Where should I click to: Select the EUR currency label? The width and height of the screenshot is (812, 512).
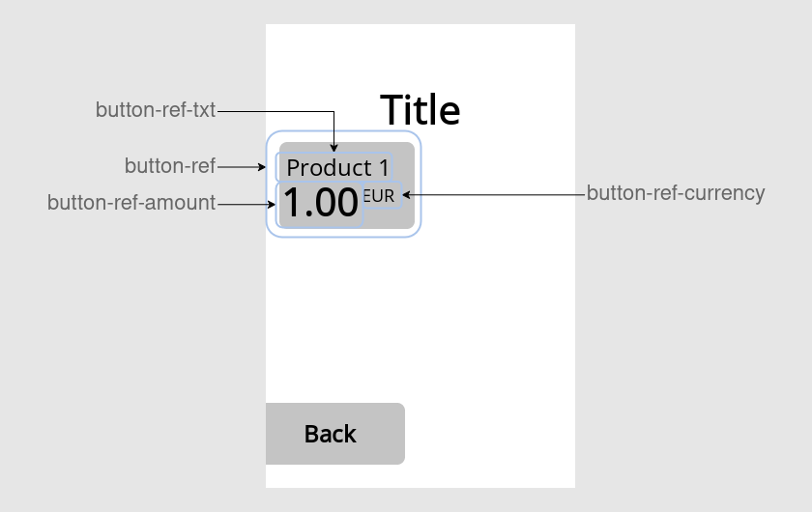coord(379,196)
